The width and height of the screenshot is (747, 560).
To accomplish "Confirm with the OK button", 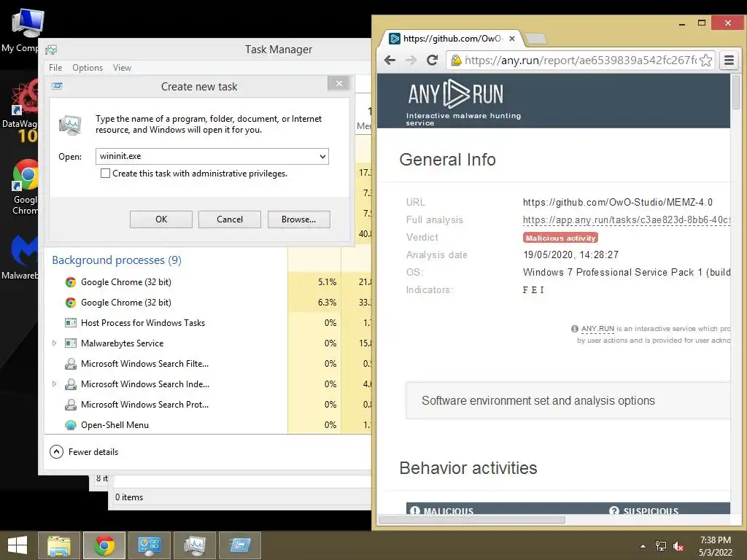I will click(161, 219).
